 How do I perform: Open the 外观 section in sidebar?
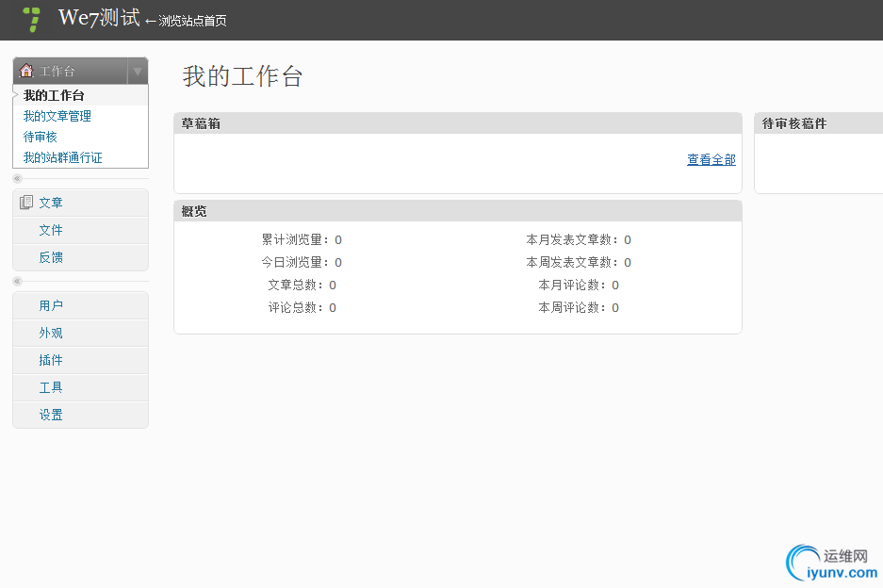pyautogui.click(x=51, y=333)
